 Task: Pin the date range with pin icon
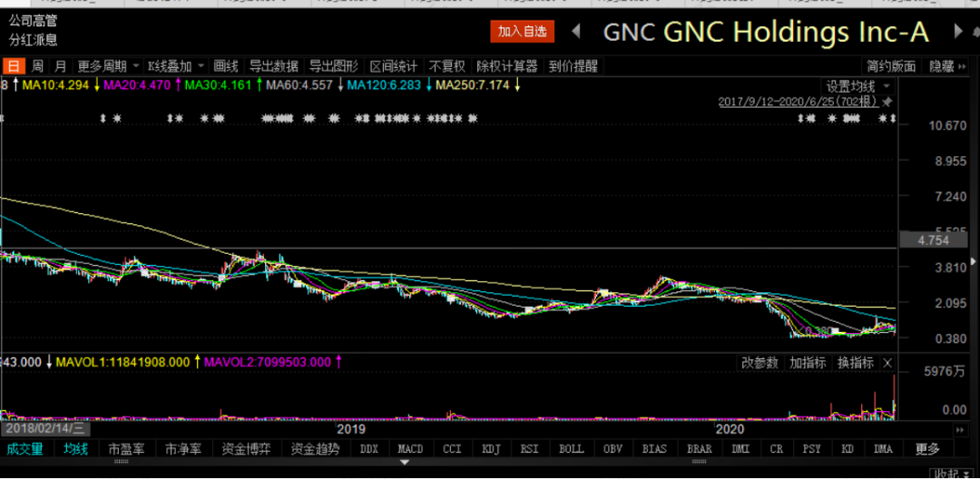point(887,102)
